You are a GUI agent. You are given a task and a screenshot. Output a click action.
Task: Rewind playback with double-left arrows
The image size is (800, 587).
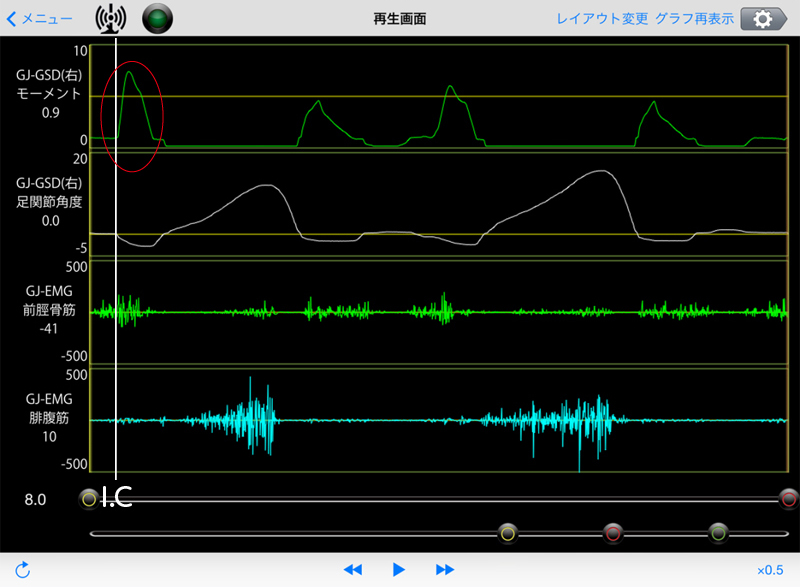353,570
